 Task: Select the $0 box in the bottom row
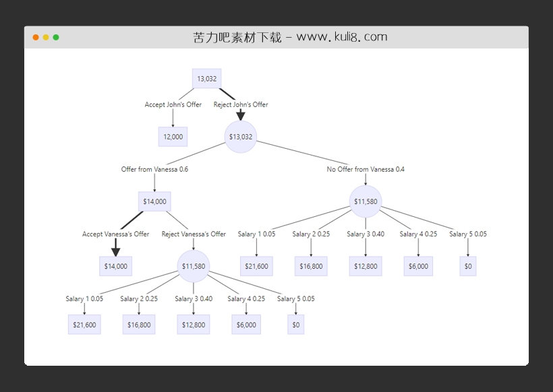click(x=295, y=325)
